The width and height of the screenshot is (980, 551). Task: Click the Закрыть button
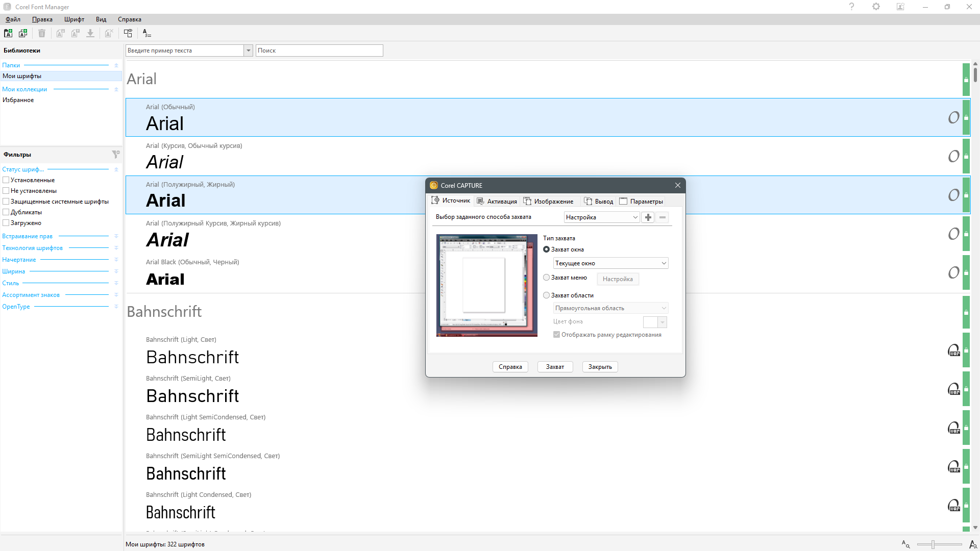600,367
